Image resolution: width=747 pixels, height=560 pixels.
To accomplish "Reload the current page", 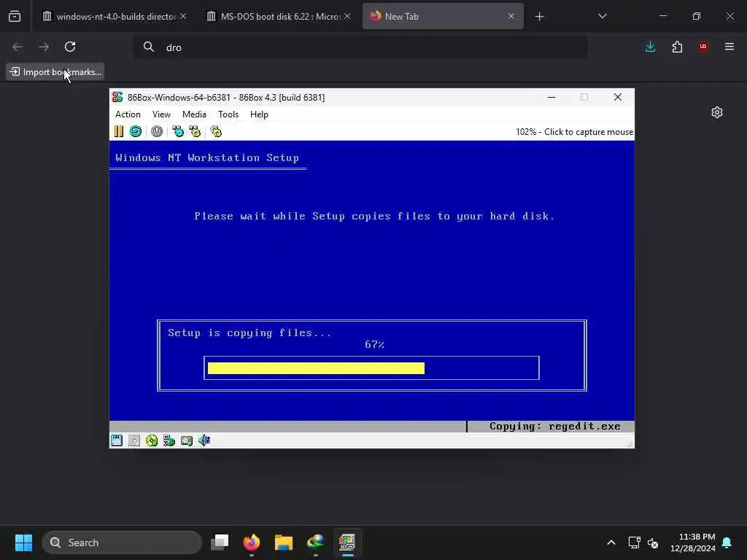I will coord(70,47).
